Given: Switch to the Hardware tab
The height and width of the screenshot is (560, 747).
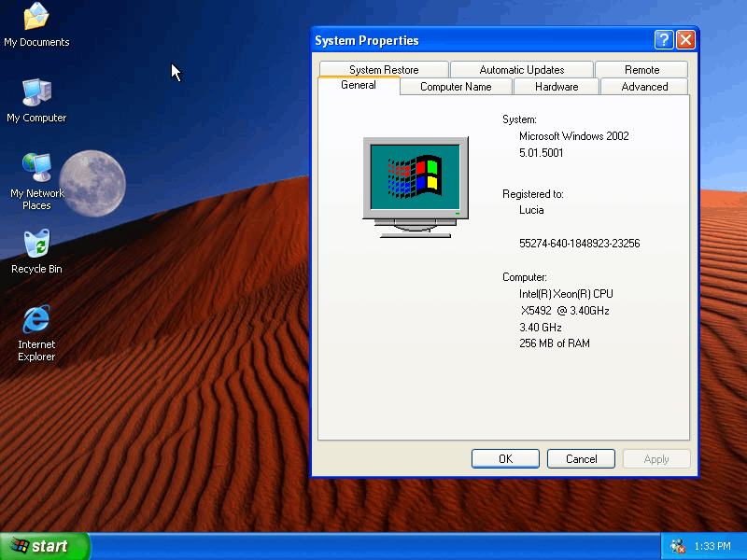Looking at the screenshot, I should click(x=557, y=87).
